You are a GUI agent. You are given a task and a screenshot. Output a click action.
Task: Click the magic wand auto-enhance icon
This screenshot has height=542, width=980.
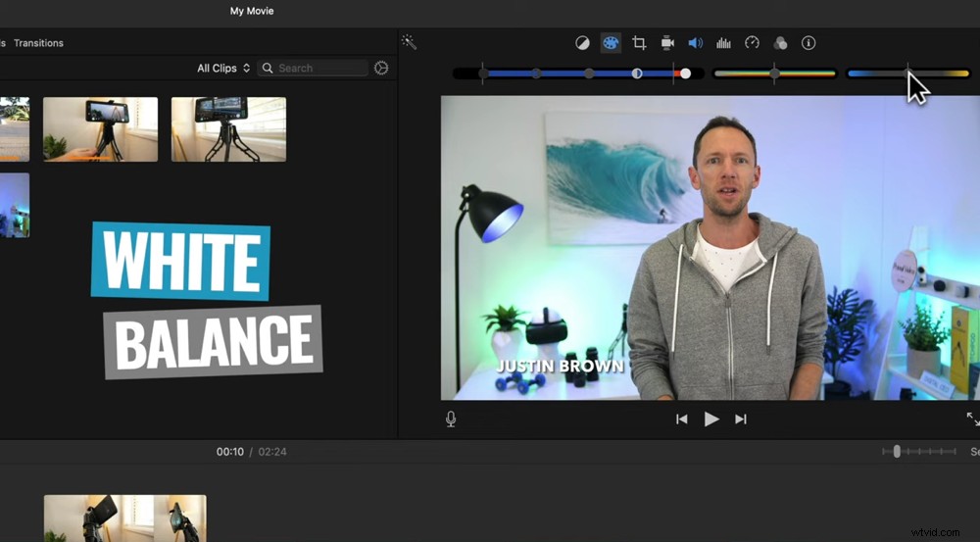pos(409,42)
